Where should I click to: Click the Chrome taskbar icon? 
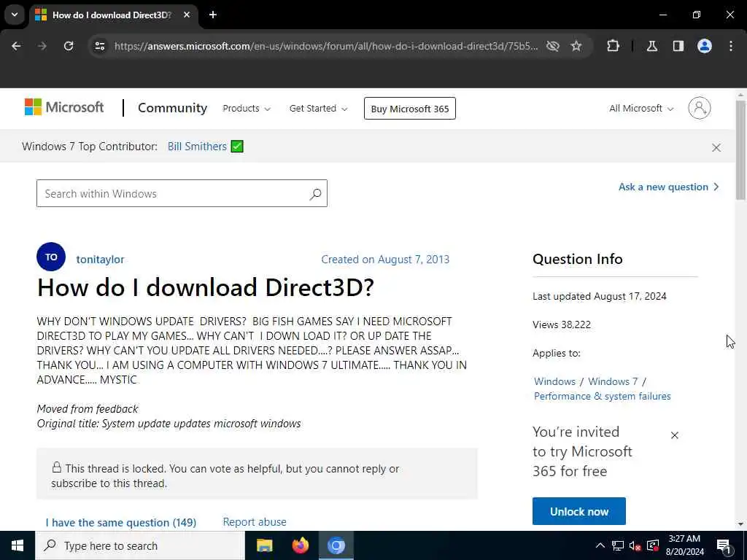coord(336,545)
